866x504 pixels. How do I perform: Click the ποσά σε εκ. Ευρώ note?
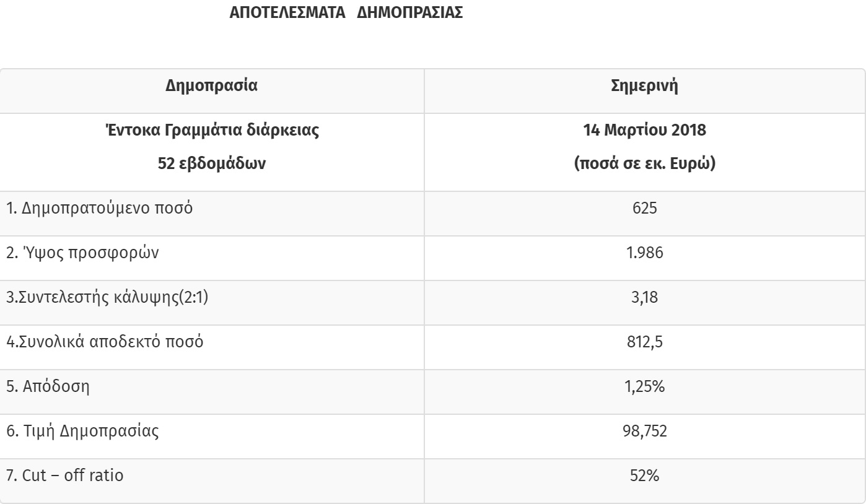tap(644, 165)
